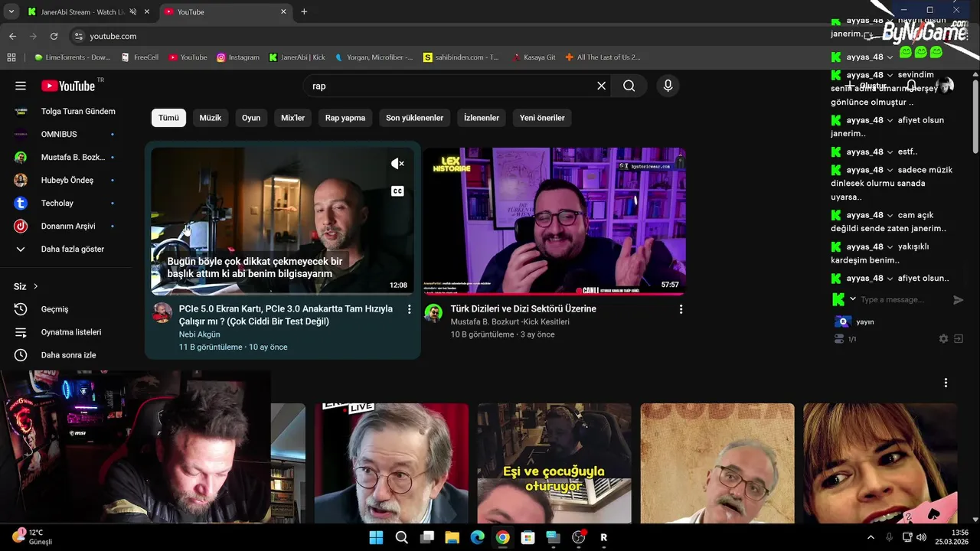Image resolution: width=980 pixels, height=551 pixels.
Task: Open Short captioned Eşi ve çocuğuyla oturuyor
Action: 554,464
